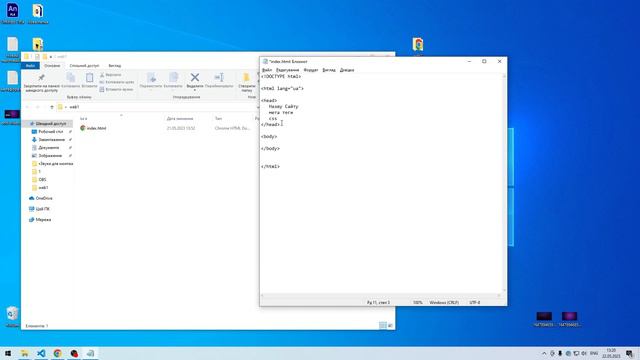The width and height of the screenshot is (640, 360).
Task: Open File Explorer from the taskbar
Action: coord(24,353)
